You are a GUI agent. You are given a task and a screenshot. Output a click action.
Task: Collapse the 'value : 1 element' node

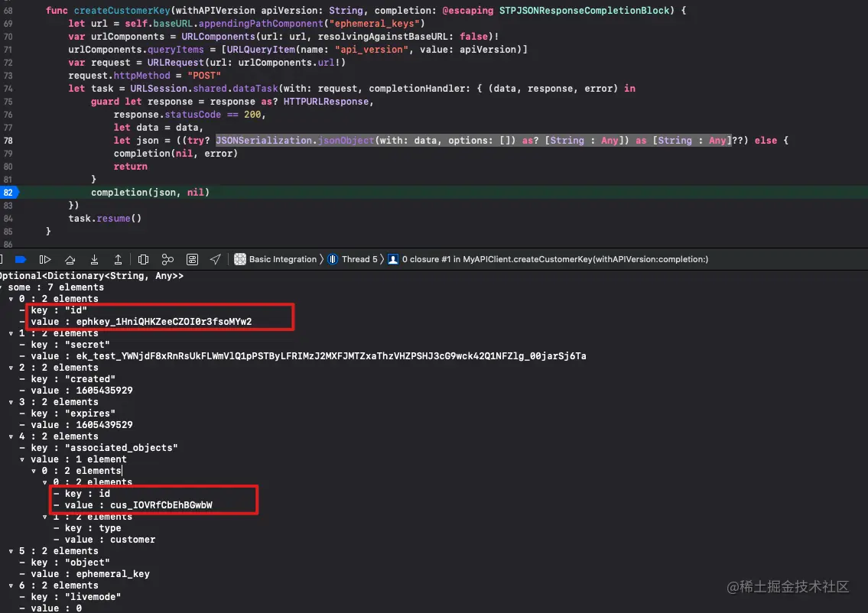pyautogui.click(x=22, y=459)
